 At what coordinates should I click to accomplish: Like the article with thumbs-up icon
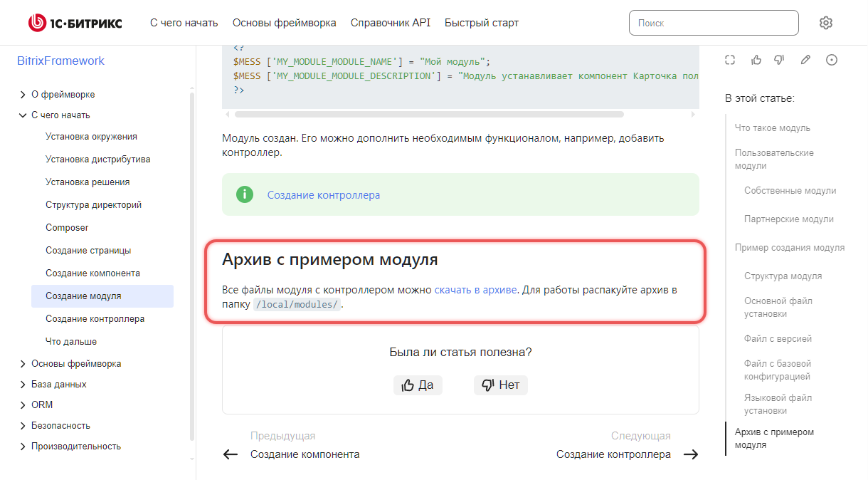(x=756, y=60)
